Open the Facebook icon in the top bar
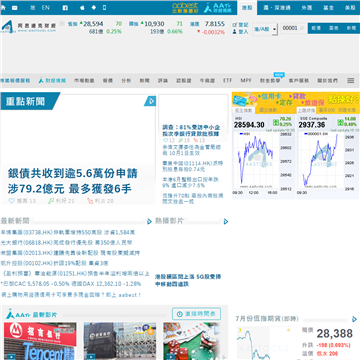 tap(65, 8)
